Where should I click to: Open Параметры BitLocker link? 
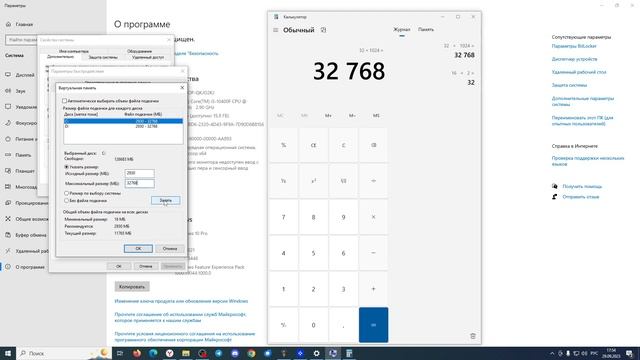click(x=574, y=46)
